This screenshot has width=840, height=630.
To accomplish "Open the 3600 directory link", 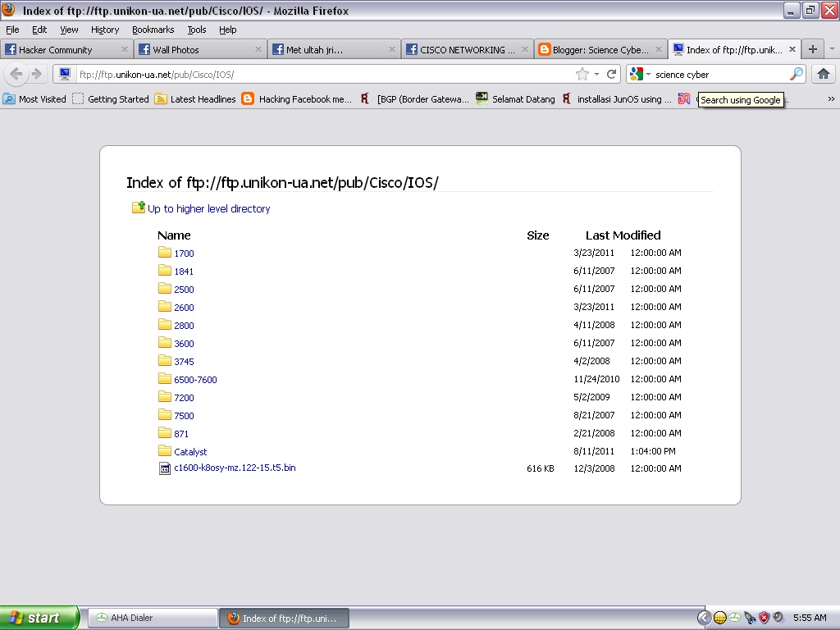I will click(184, 344).
